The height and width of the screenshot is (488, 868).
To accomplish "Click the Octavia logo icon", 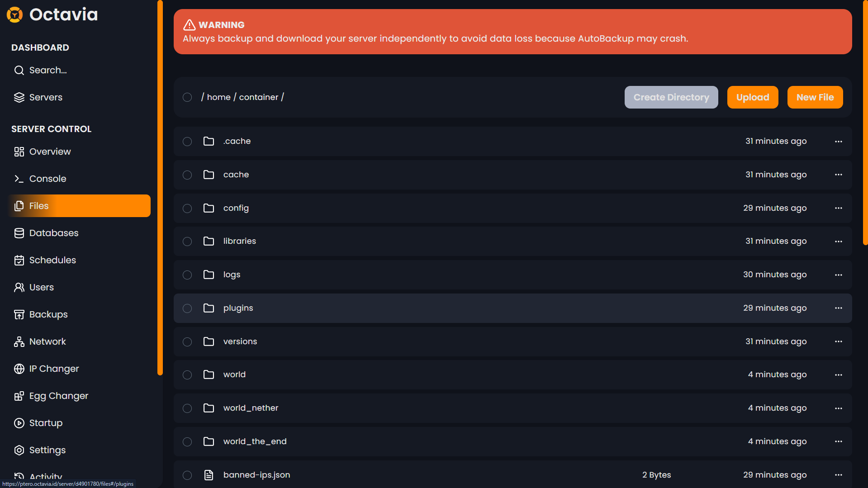I will pos(15,15).
